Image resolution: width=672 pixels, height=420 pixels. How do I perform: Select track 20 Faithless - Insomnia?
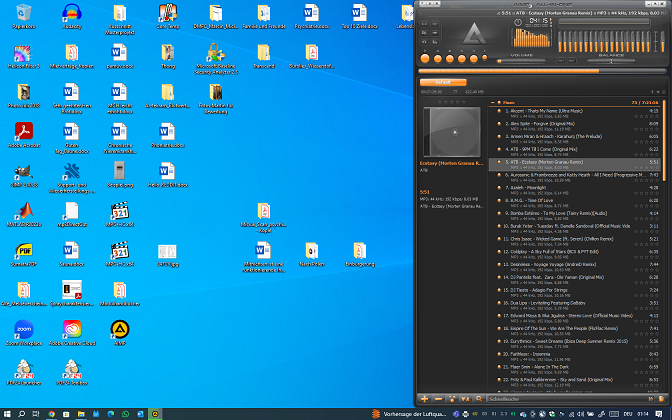pyautogui.click(x=574, y=357)
